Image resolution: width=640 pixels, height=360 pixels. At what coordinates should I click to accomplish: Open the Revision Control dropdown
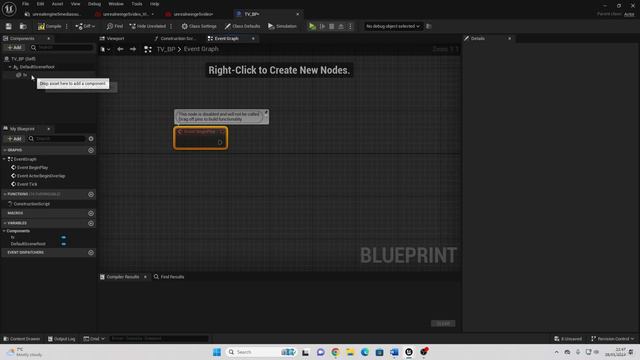[x=613, y=339]
